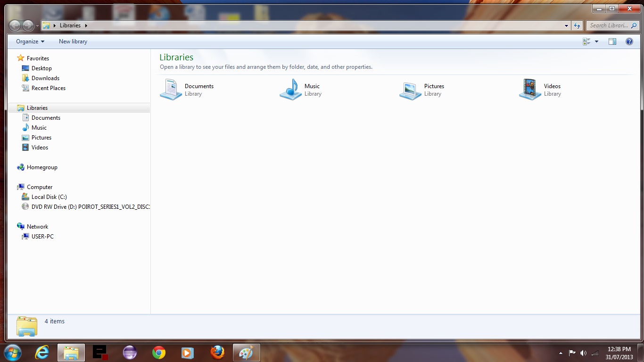Expand the change view options arrow
This screenshot has width=644, height=362.
tap(596, 41)
